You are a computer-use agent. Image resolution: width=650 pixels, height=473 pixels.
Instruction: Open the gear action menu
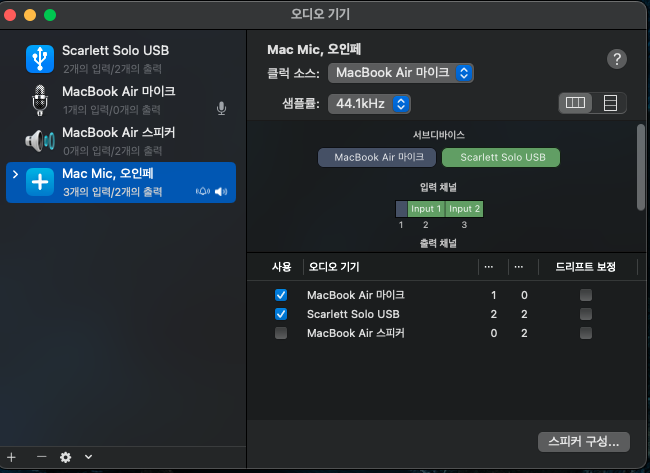point(65,457)
